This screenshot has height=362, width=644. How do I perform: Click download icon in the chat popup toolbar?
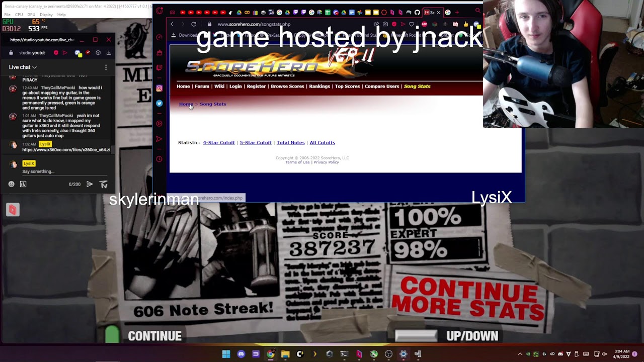click(x=109, y=53)
